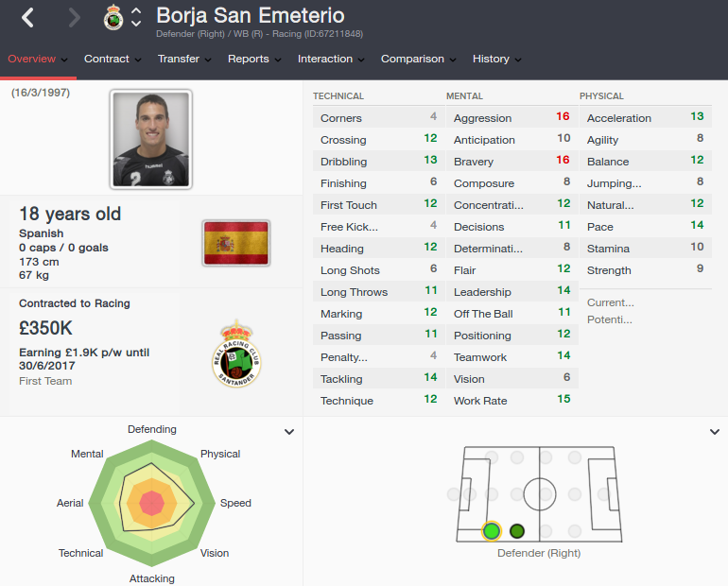Viewport: 728px width, 586px height.
Task: Open the Reports tab menu
Action: (x=254, y=59)
